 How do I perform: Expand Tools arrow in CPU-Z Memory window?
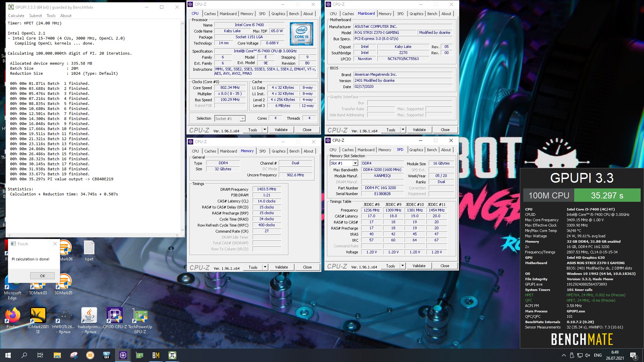[265, 267]
